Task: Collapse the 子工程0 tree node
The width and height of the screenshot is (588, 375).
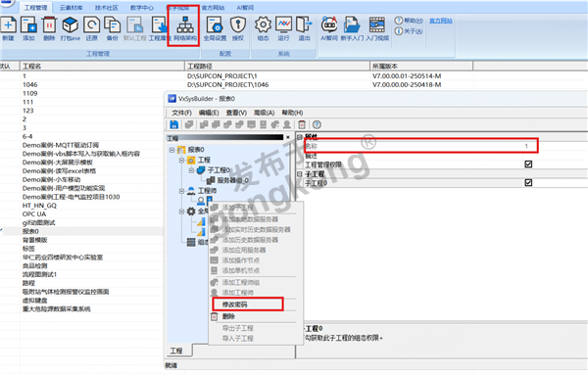Action: coord(191,170)
